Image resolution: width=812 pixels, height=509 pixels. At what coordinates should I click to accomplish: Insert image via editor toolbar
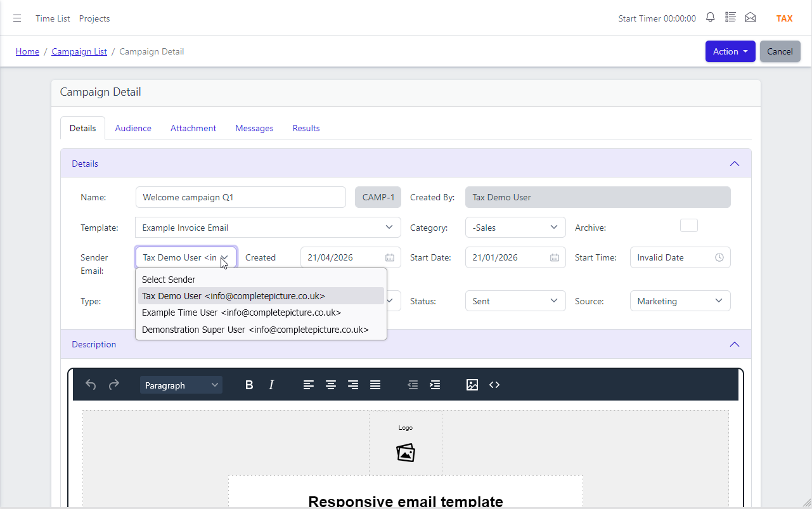472,385
